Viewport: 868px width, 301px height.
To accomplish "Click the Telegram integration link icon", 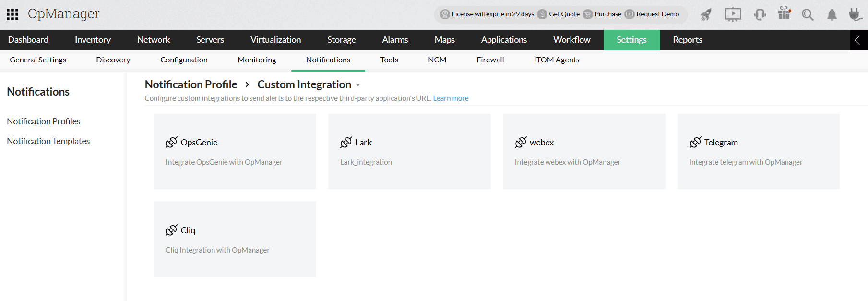I will click(x=695, y=143).
